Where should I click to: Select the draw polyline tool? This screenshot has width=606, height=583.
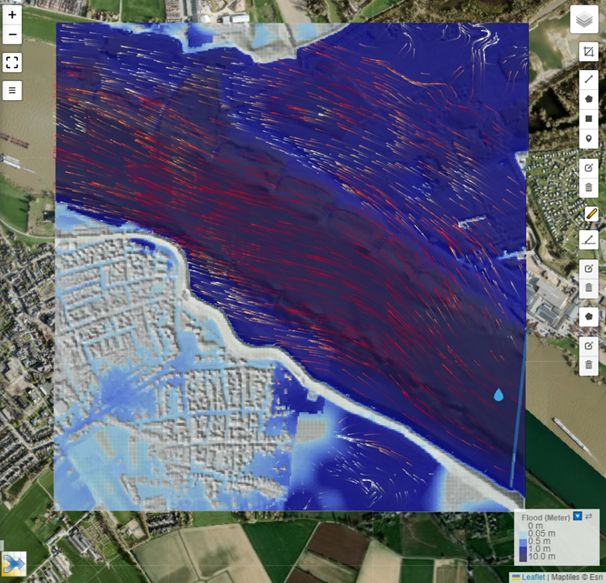588,78
